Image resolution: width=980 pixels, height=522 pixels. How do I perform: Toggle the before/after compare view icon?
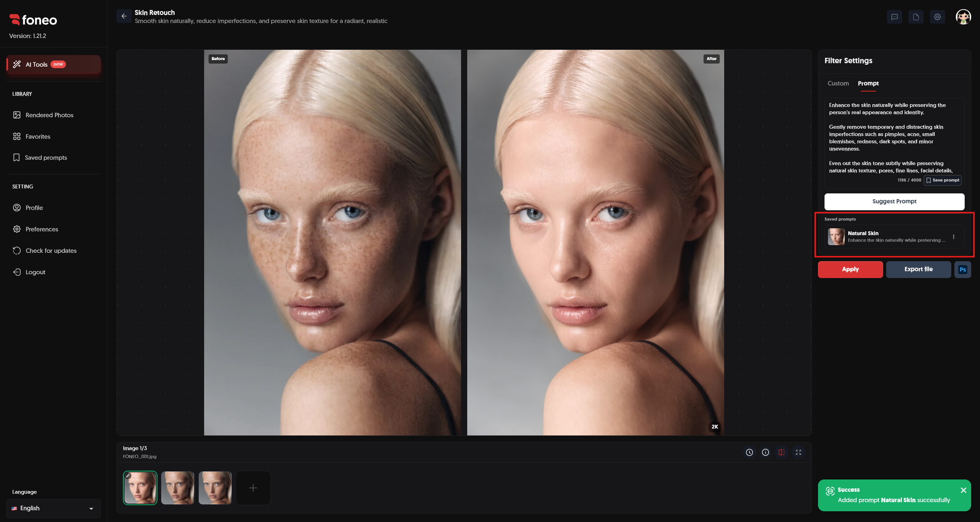[x=782, y=452]
